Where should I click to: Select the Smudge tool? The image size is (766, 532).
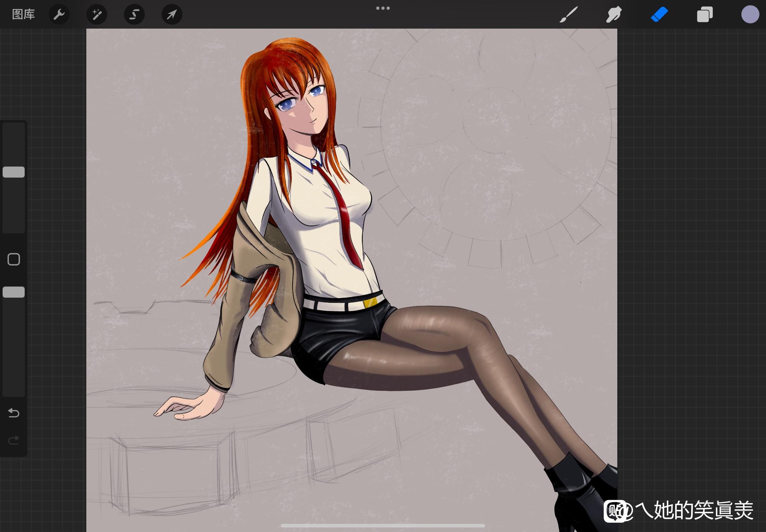point(614,15)
